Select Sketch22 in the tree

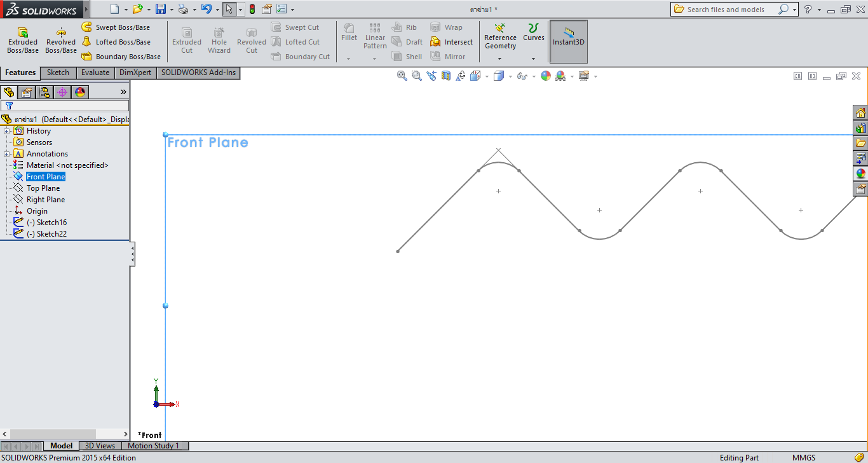click(x=46, y=234)
